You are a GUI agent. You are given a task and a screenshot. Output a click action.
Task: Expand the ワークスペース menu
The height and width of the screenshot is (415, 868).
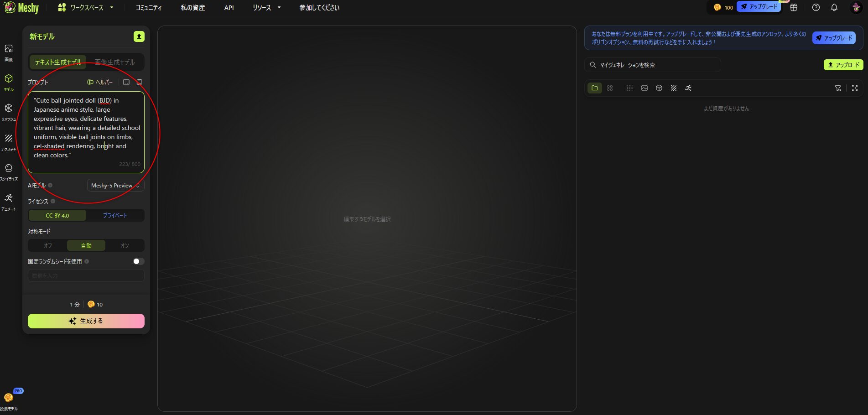(x=86, y=7)
